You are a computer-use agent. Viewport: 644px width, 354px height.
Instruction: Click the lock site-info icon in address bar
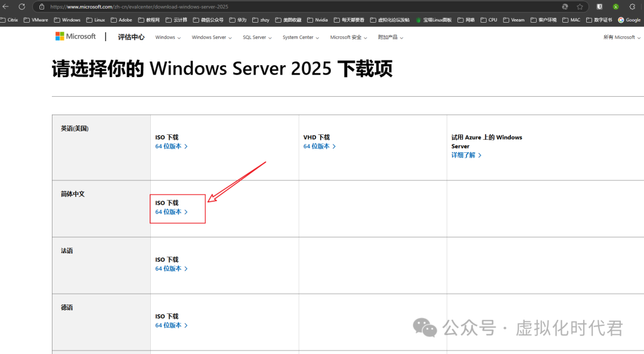point(42,7)
